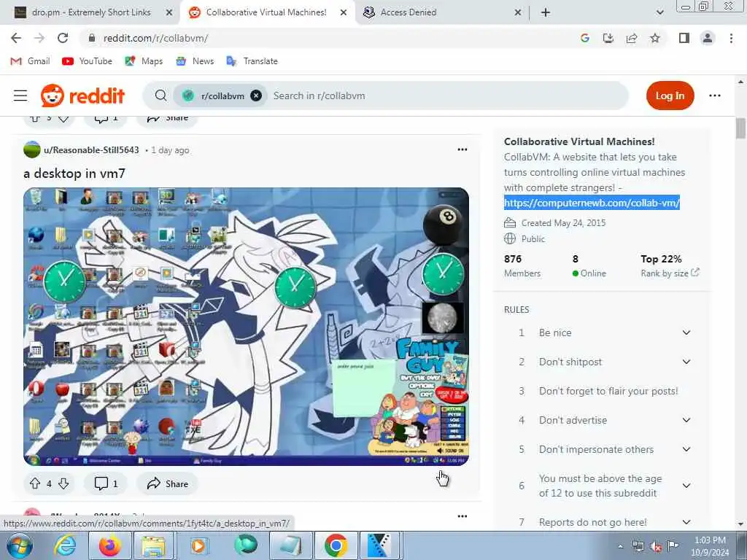Open options for 'a desktop in vm7' post
Screen dimensions: 747x560
click(462, 149)
